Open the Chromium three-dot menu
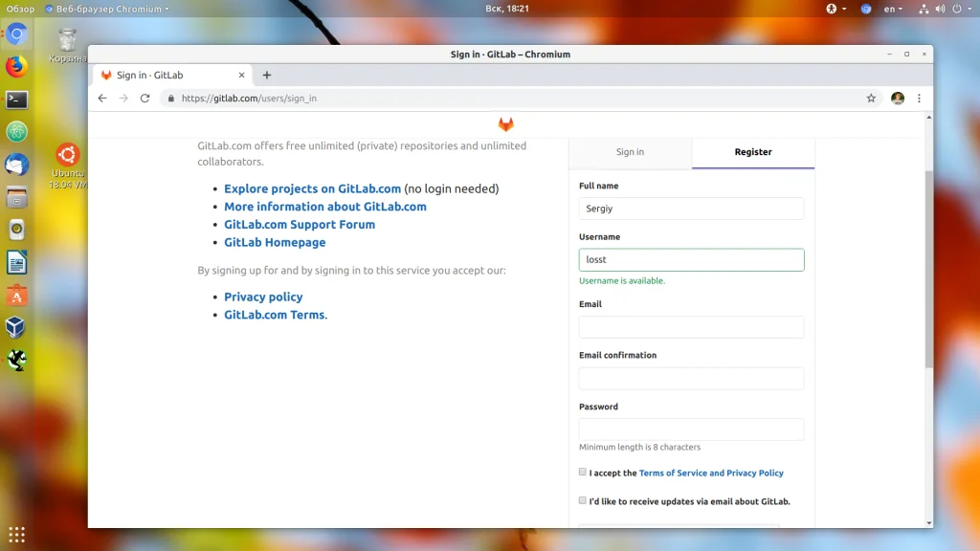 (x=919, y=99)
